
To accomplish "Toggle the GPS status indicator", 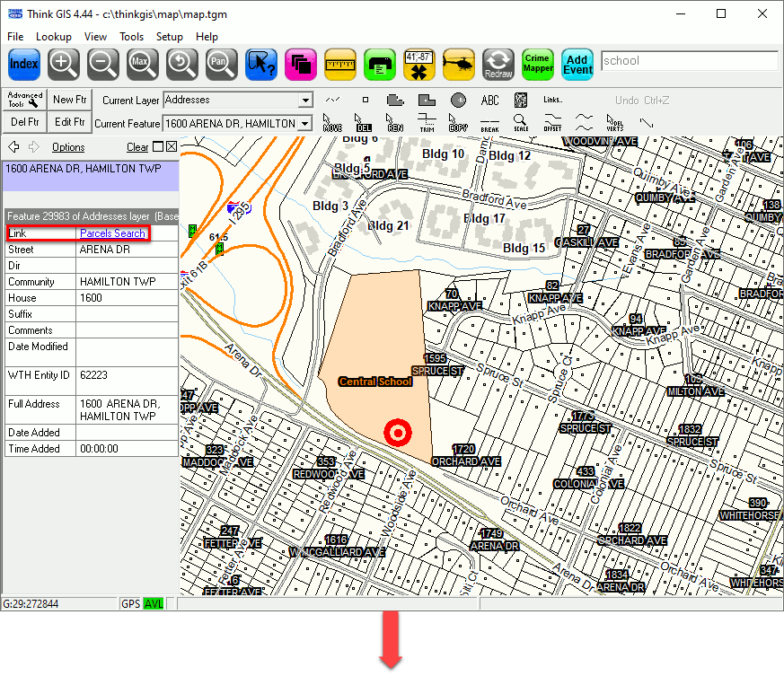I will tap(131, 604).
